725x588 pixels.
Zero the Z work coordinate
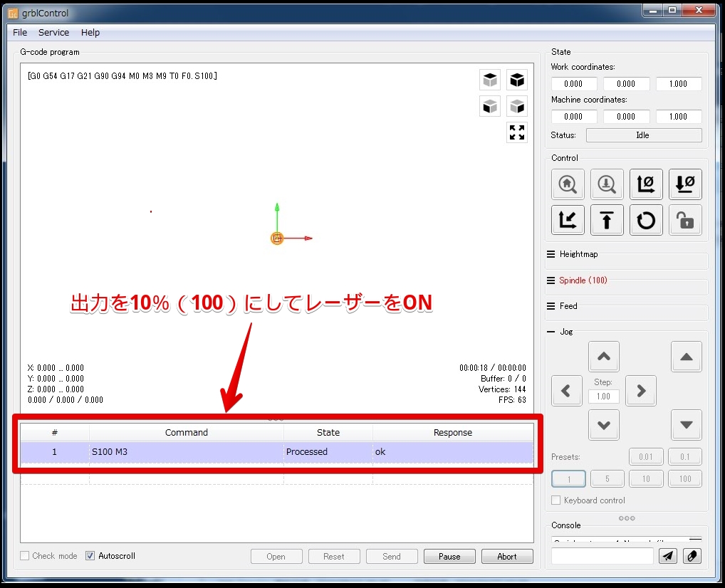coord(685,184)
